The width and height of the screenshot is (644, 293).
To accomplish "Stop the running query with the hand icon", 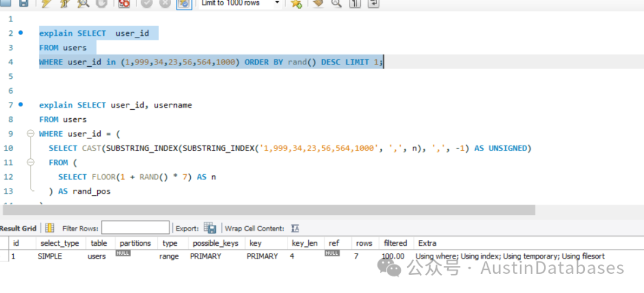I will point(101,4).
